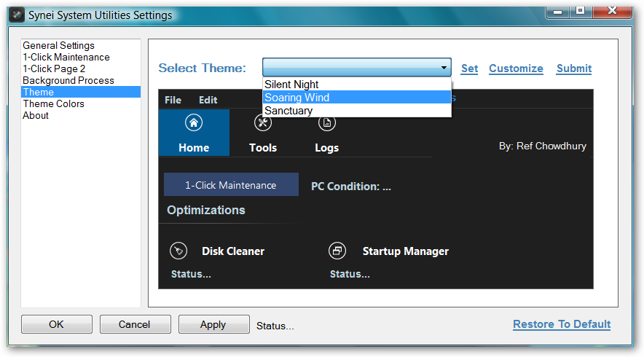The width and height of the screenshot is (644, 357).
Task: Click the Tools wrench icon in preview
Action: click(263, 122)
